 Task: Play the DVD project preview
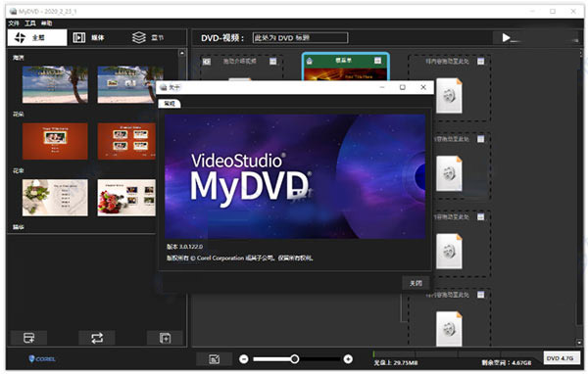point(507,38)
